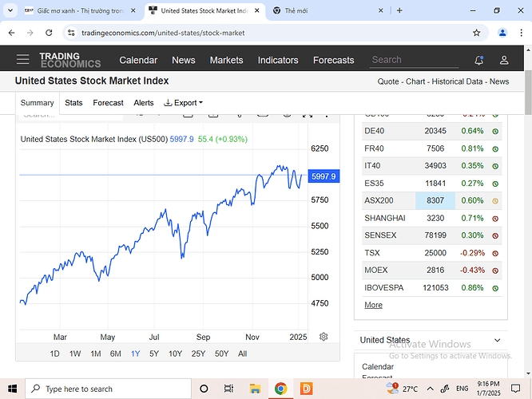This screenshot has height=399, width=532.
Task: Switch to the Stats tab
Action: (73, 103)
